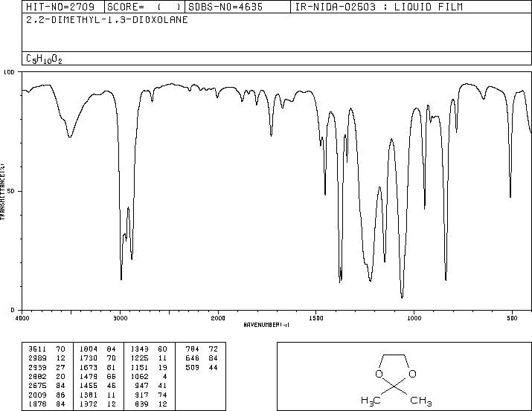Click peak table entry 1479
This screenshot has width=532, height=411.
pyautogui.click(x=89, y=376)
